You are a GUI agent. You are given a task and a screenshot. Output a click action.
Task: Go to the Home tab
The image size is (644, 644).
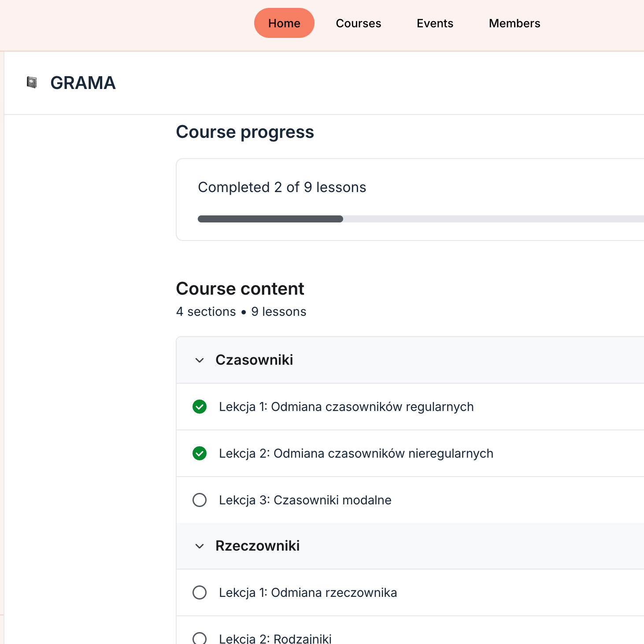[x=284, y=23]
